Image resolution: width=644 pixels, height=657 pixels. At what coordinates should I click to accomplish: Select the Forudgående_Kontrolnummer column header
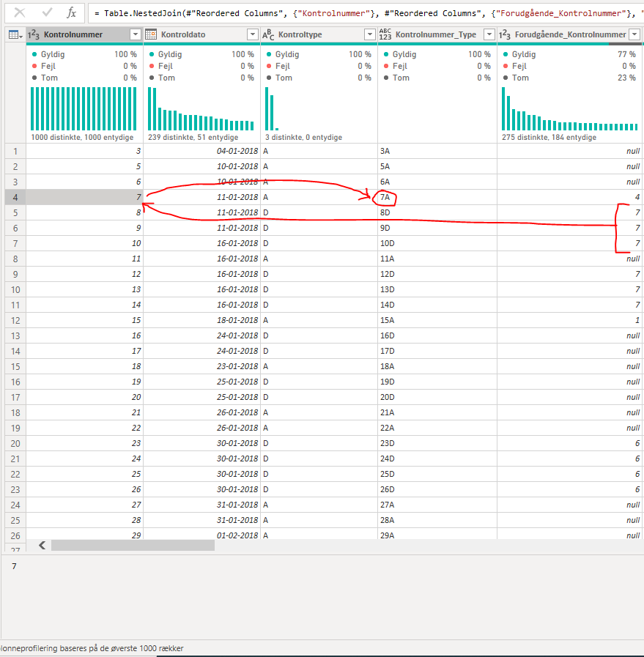tap(570, 34)
